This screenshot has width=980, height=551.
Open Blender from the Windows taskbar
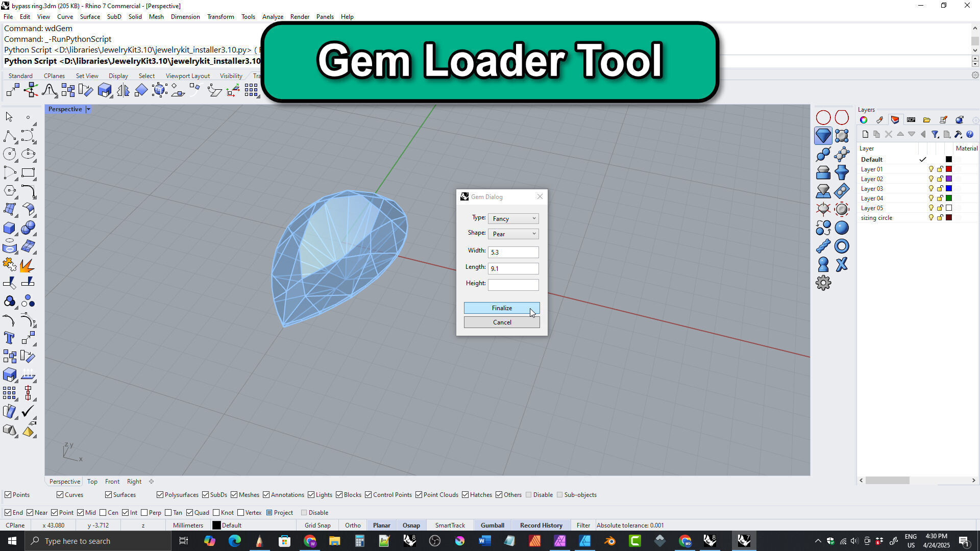[610, 541]
